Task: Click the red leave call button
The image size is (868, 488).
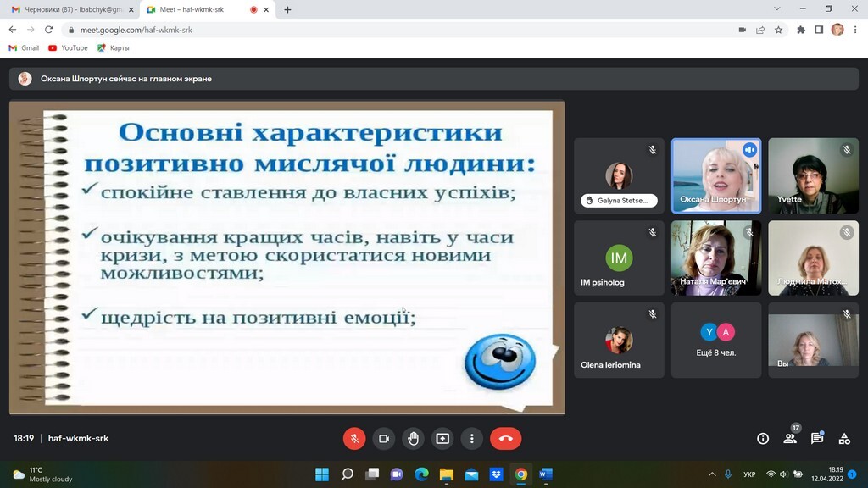Action: pyautogui.click(x=505, y=438)
